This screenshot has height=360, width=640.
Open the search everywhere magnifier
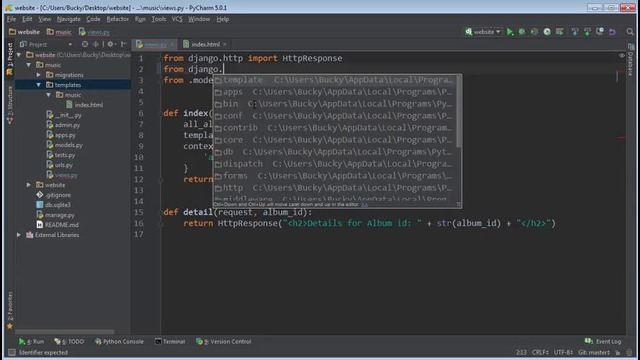tap(630, 32)
